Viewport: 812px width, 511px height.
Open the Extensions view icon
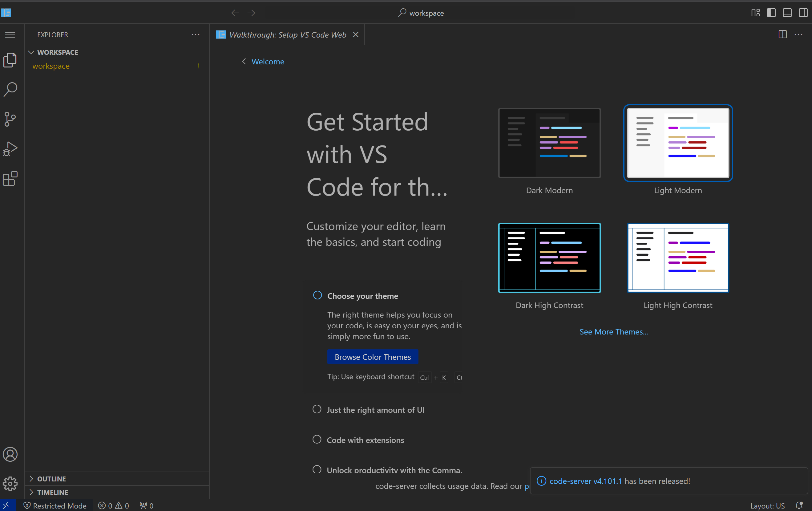click(x=10, y=178)
